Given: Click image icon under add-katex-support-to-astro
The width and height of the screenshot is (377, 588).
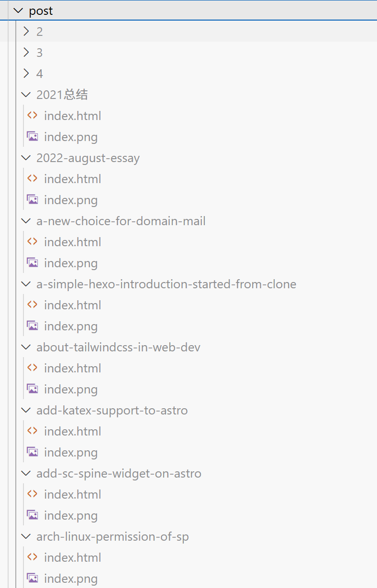Looking at the screenshot, I should click(x=32, y=452).
